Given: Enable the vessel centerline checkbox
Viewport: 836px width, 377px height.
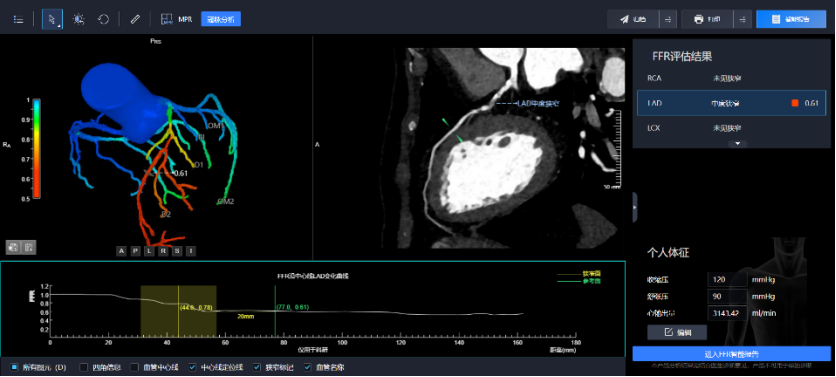Looking at the screenshot, I should click(x=134, y=367).
